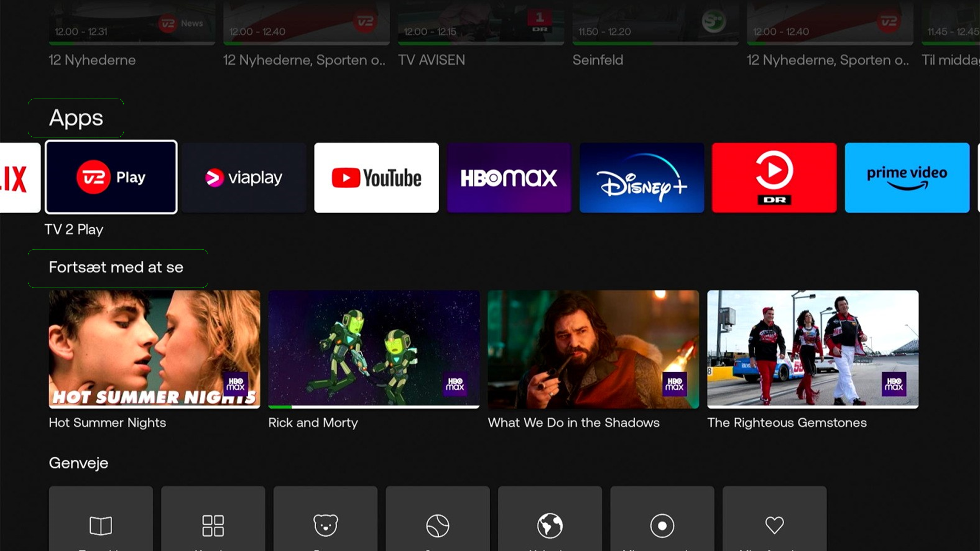The image size is (980, 551).
Task: Open the four-squares grid shortcut tile
Action: 213,518
